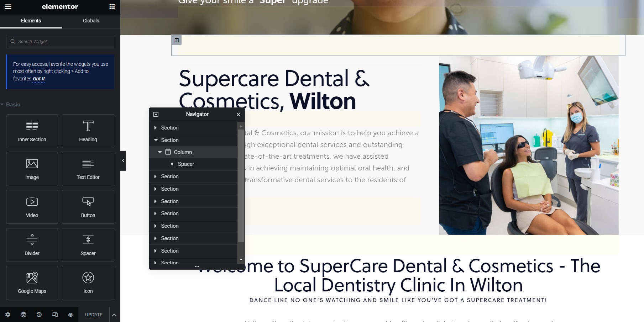Click the Update button
644x322 pixels.
click(94, 315)
